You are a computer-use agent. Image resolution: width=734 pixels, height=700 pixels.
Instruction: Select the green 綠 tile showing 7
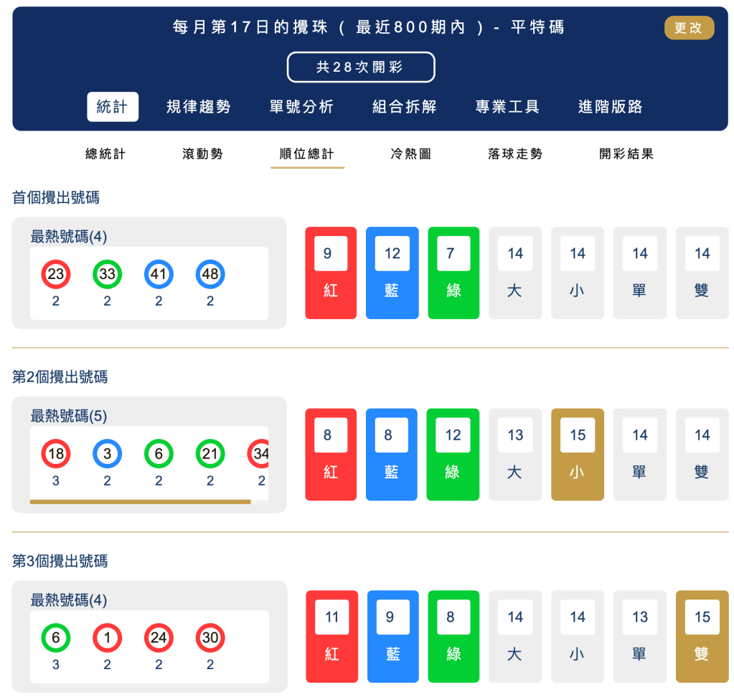coord(453,273)
